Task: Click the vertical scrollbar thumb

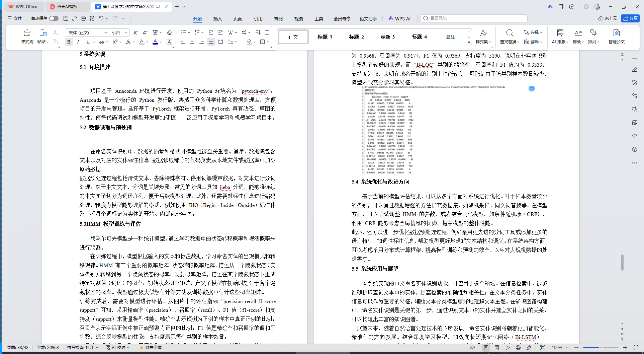Action: (x=622, y=263)
